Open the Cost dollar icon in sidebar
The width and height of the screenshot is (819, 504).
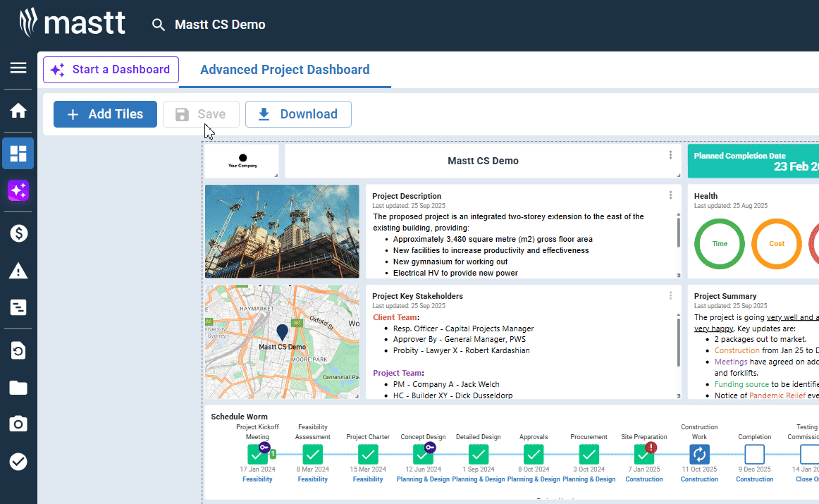click(18, 233)
